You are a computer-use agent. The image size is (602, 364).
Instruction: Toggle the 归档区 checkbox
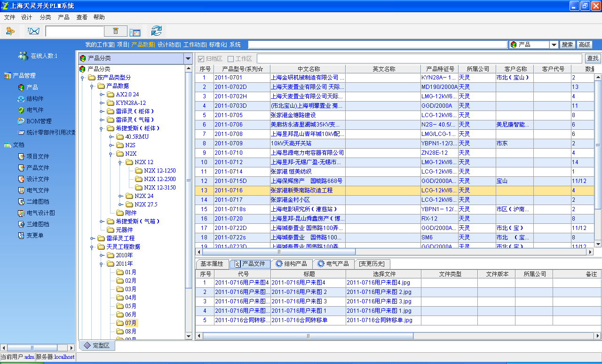(201, 59)
